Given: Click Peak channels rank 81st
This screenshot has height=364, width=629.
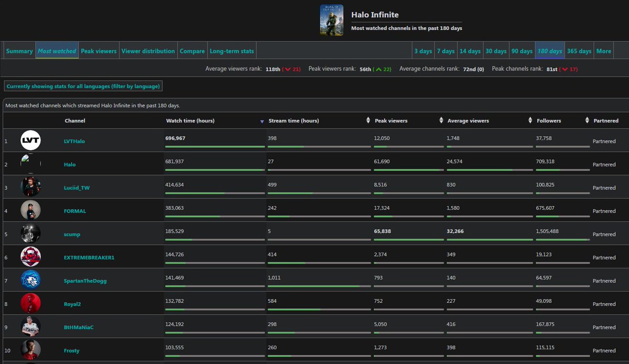Looking at the screenshot, I should 552,69.
